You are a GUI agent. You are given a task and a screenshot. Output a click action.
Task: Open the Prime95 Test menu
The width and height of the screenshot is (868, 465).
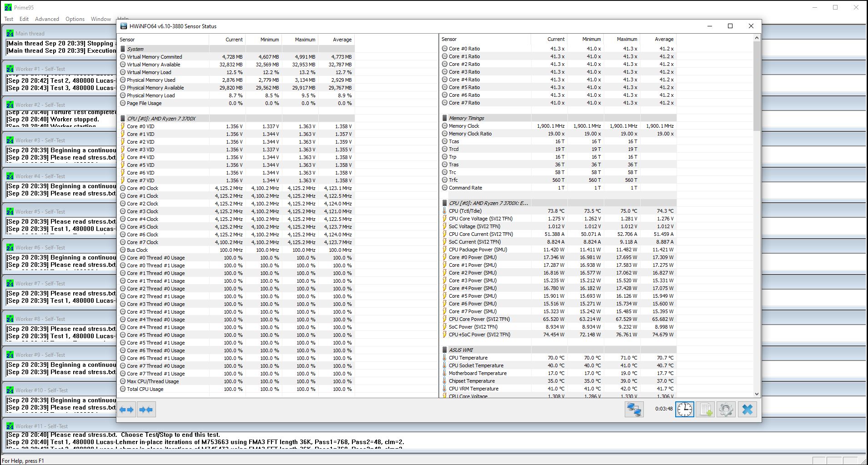[9, 19]
